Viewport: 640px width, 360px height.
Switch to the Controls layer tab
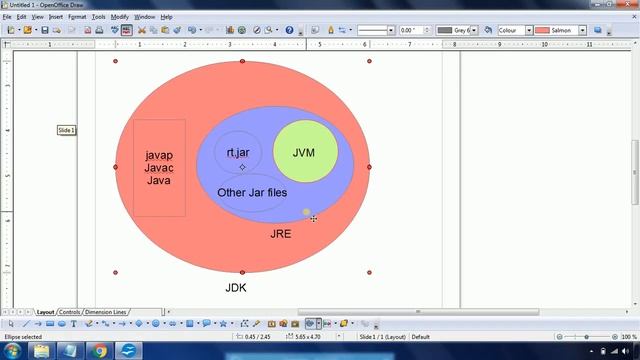click(x=69, y=312)
